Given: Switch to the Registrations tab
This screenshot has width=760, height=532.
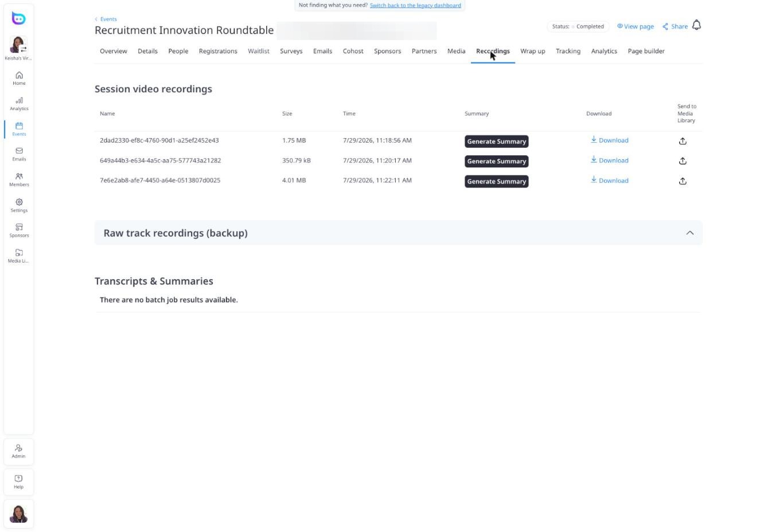Looking at the screenshot, I should click(x=218, y=51).
